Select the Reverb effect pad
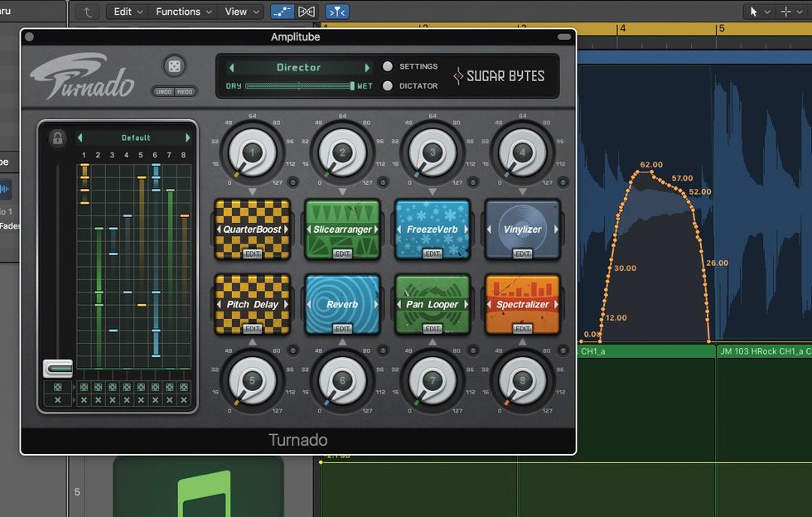 tap(342, 304)
